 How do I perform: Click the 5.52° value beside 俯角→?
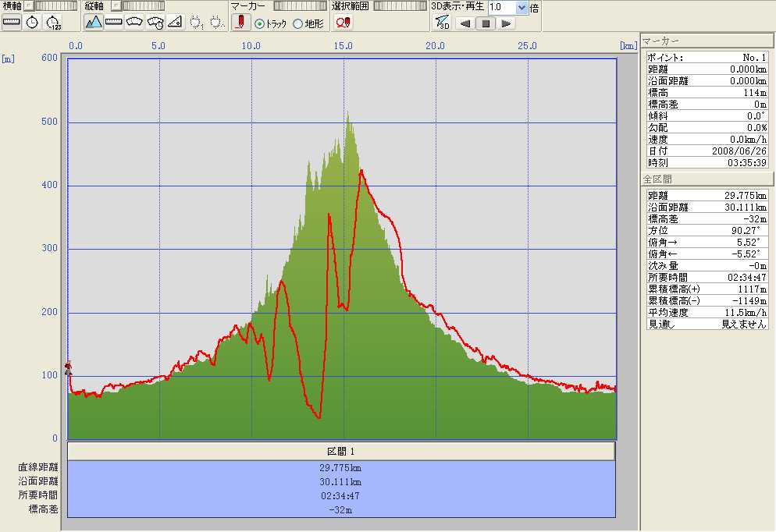(x=748, y=243)
